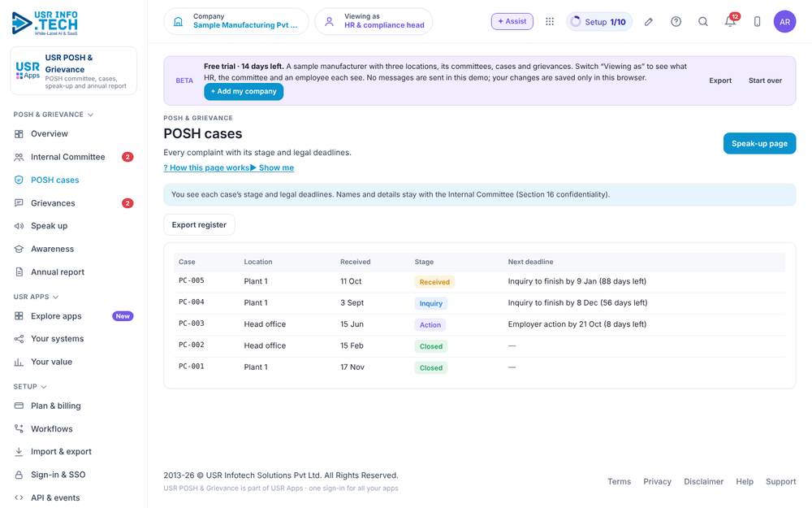
Task: Click Export register button
Action: click(x=199, y=225)
